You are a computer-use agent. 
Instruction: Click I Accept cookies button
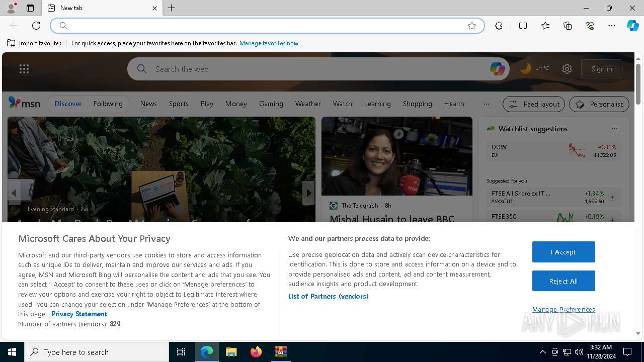click(563, 252)
